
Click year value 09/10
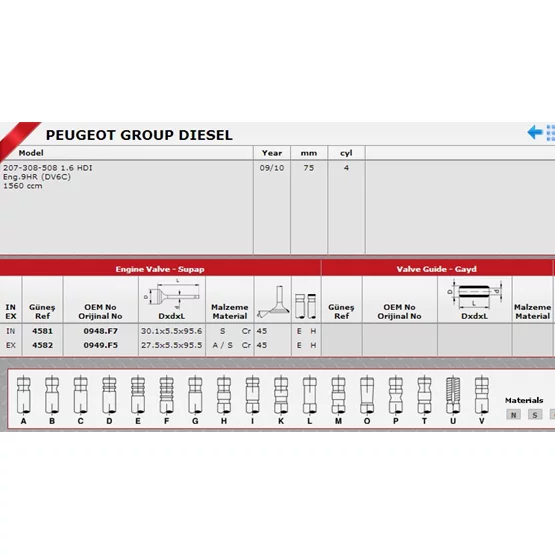[x=272, y=168]
